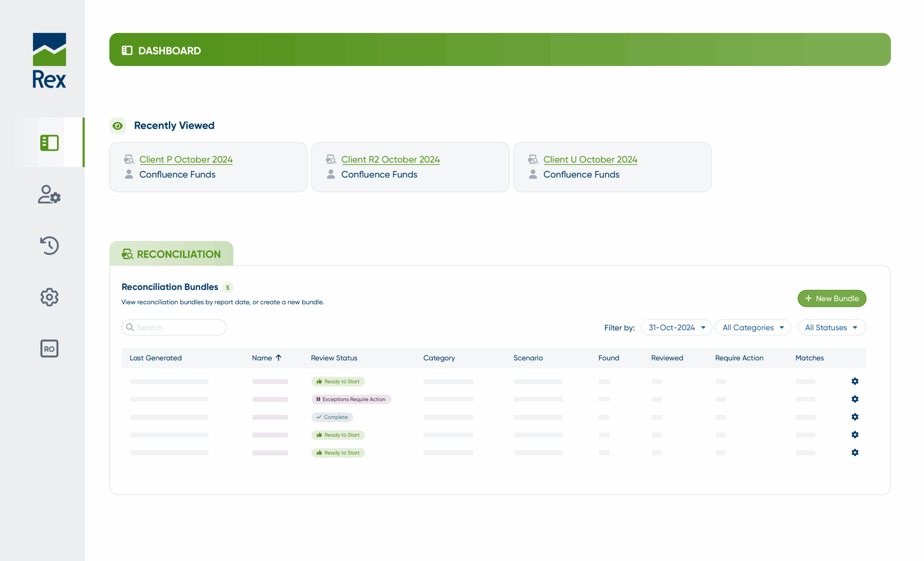Expand the All Statuses dropdown
The image size is (924, 561).
pos(831,327)
